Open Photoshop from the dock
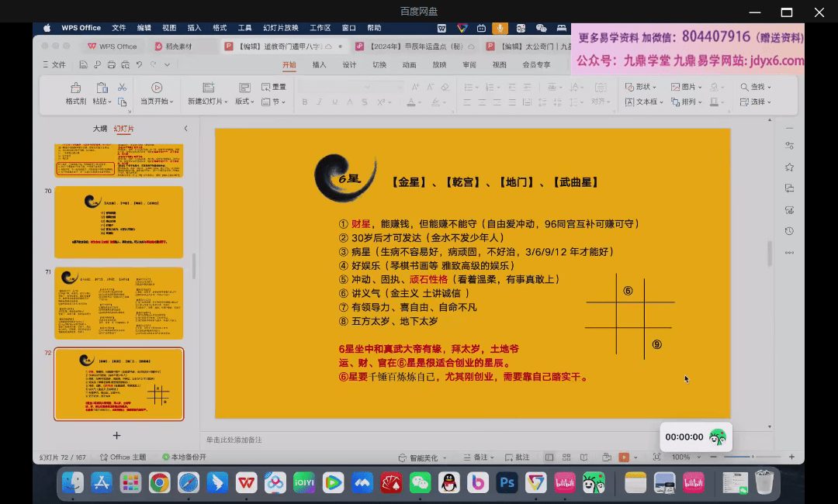This screenshot has width=838, height=504. 507,483
